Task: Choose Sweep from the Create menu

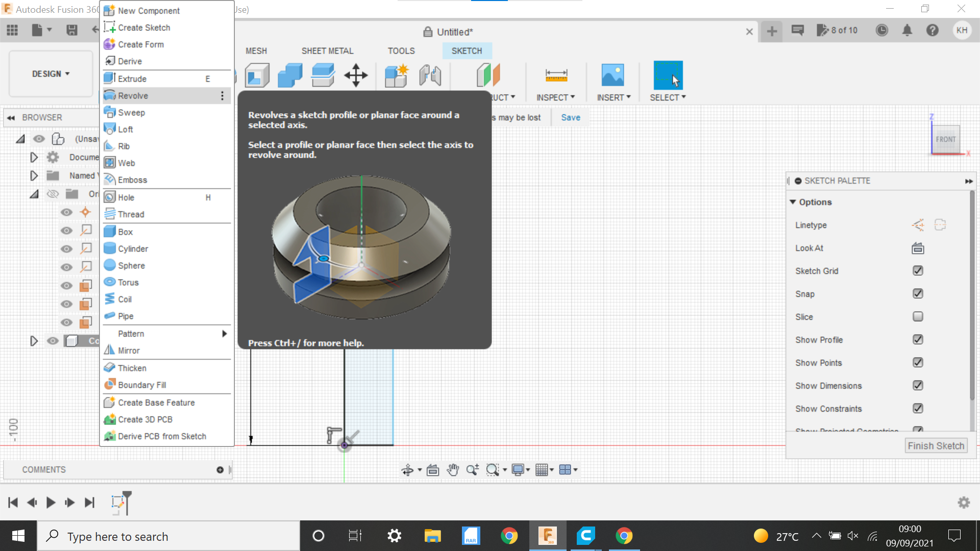Action: point(166,112)
